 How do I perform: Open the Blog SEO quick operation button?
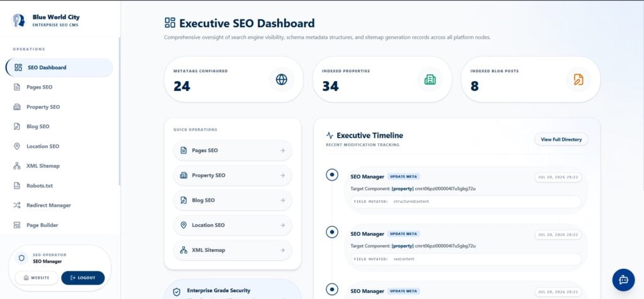point(233,200)
